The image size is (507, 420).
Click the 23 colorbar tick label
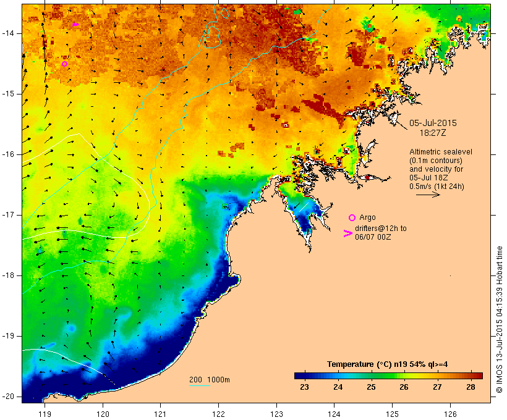pyautogui.click(x=305, y=387)
